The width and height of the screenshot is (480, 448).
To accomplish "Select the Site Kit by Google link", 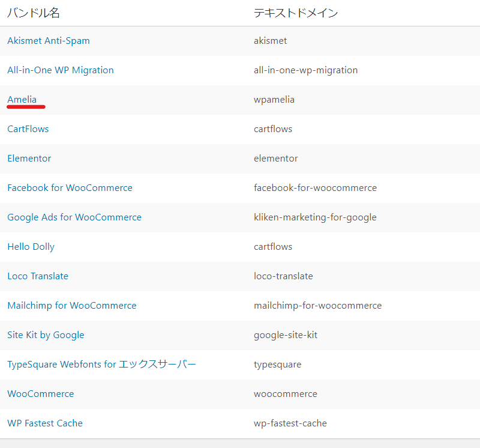I will point(46,335).
